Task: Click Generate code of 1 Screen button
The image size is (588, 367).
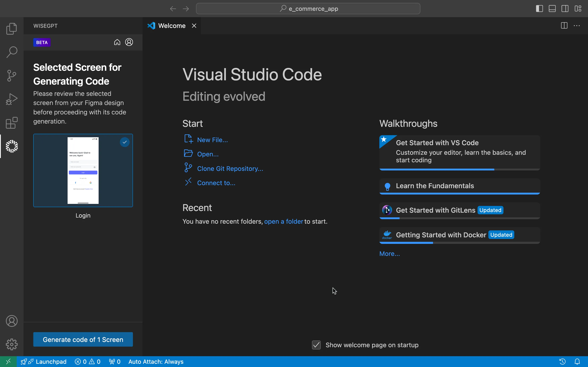Action: click(x=83, y=339)
